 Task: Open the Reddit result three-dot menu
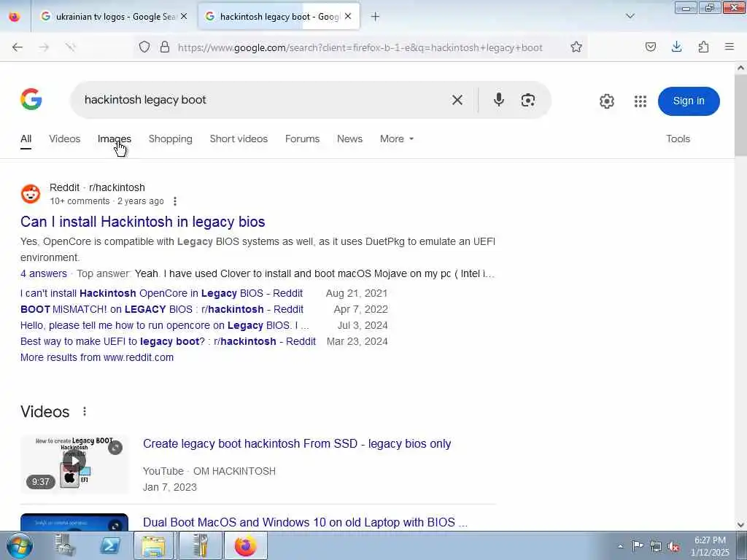pyautogui.click(x=175, y=201)
